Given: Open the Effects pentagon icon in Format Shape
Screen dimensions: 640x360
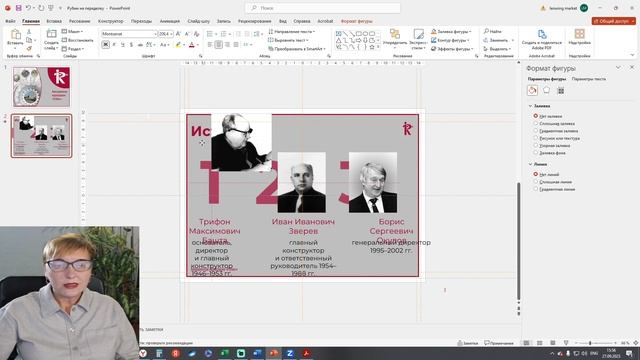Looking at the screenshot, I should tap(547, 90).
